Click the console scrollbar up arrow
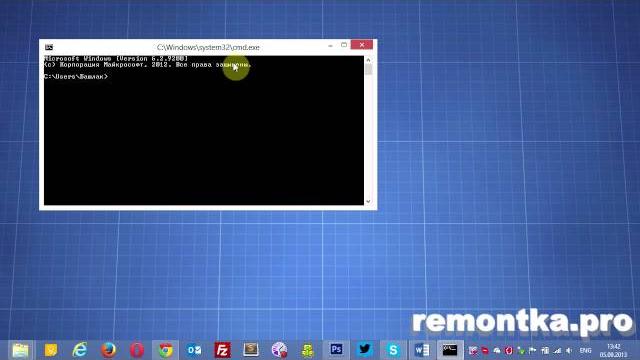 368,60
